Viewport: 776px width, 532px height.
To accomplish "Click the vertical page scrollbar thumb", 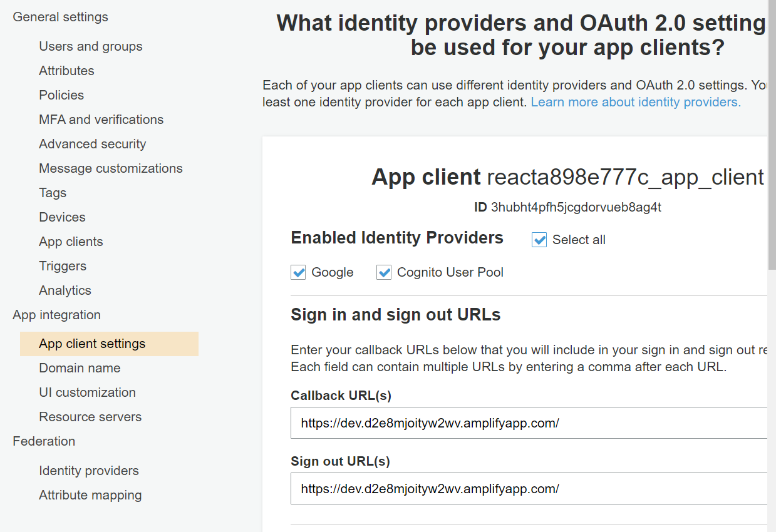I will point(772,135).
